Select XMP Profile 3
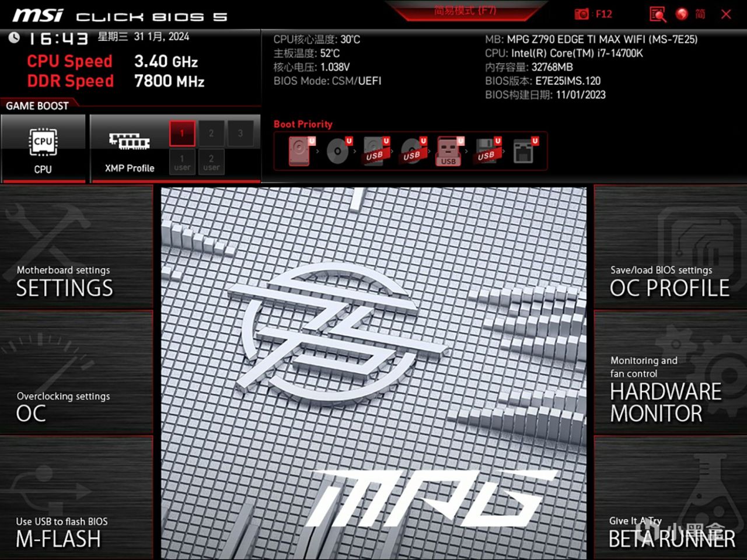Viewport: 747px width, 560px height. (240, 133)
